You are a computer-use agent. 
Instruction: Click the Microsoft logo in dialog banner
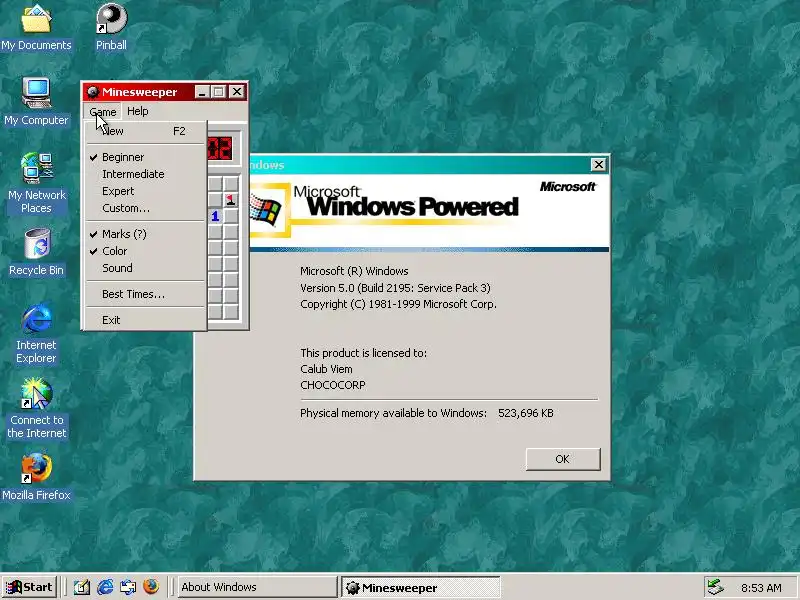[x=568, y=187]
